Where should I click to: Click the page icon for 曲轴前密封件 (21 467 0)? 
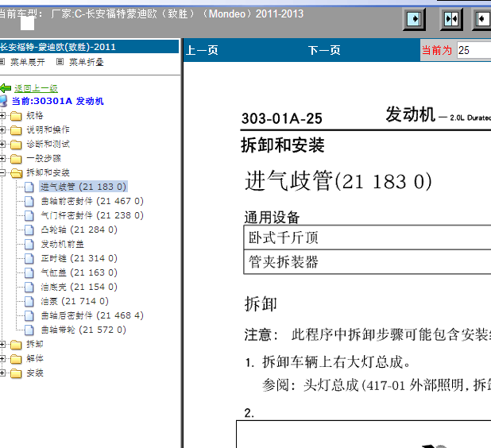(29, 201)
